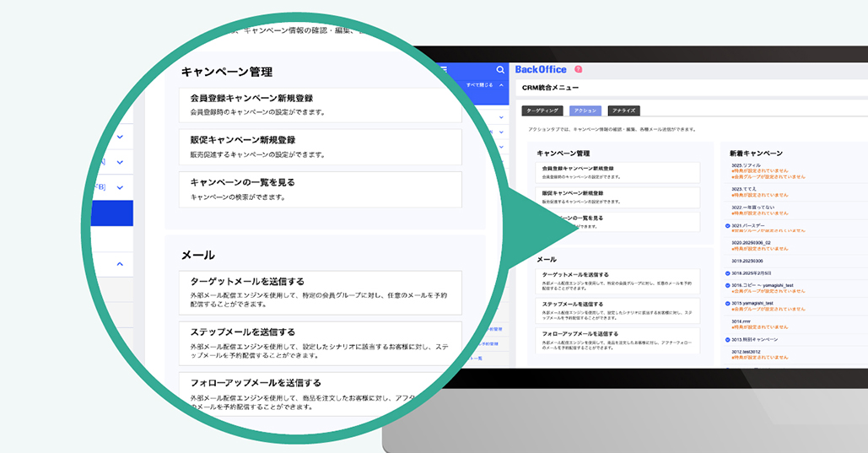Collapse the up-chevron section in enlarged sidebar

(x=120, y=264)
